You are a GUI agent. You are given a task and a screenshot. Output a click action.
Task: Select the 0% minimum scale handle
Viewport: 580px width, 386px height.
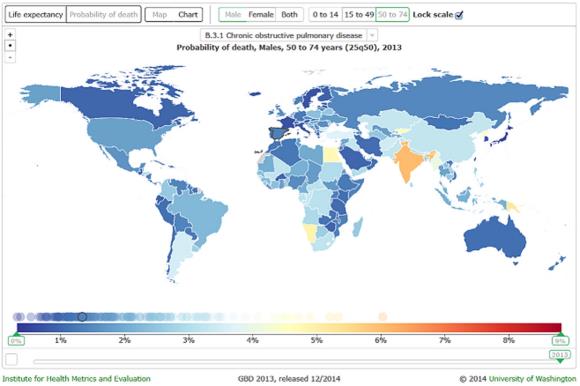click(x=16, y=341)
